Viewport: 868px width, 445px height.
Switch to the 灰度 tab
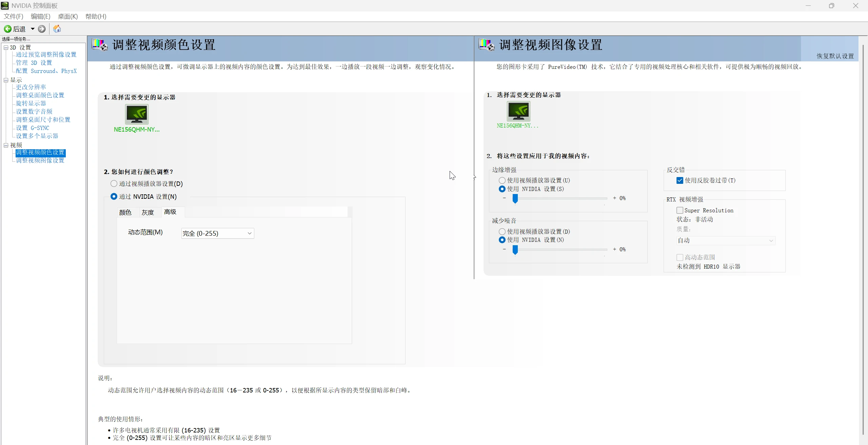147,212
